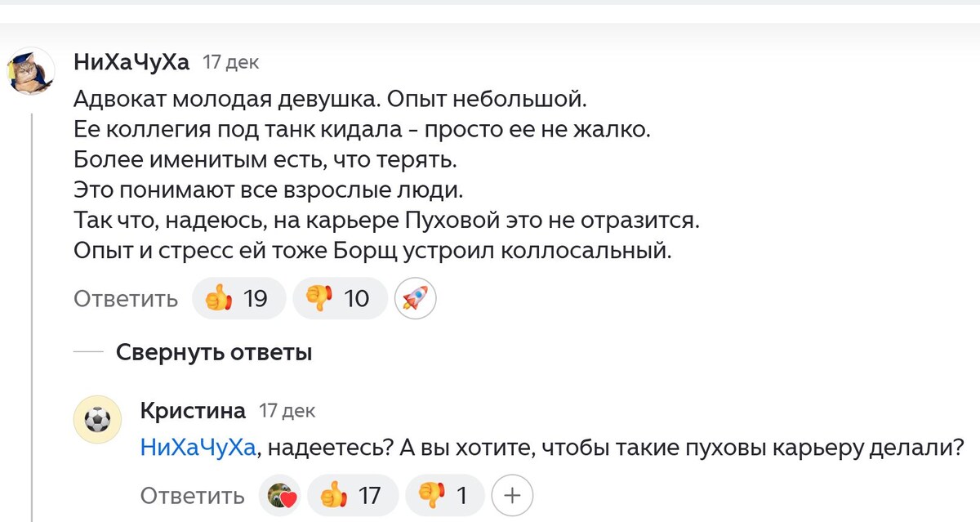This screenshot has height=522, width=980.
Task: Open more reactions with the plus button
Action: 512,495
